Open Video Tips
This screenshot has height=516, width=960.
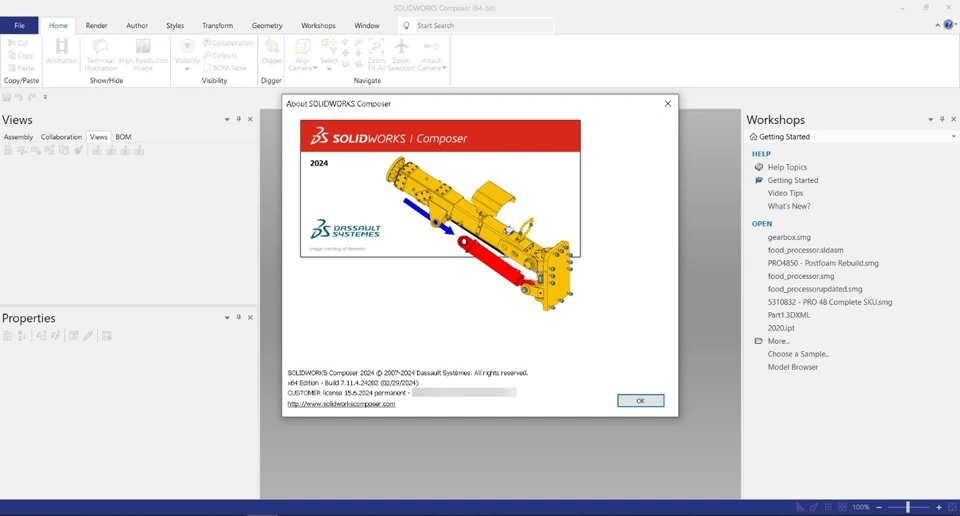786,193
